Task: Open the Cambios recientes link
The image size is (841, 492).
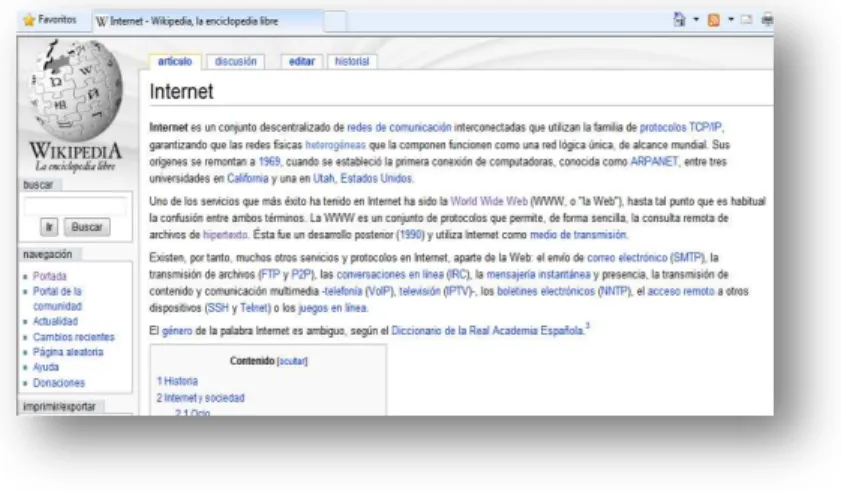Action: coord(74,337)
